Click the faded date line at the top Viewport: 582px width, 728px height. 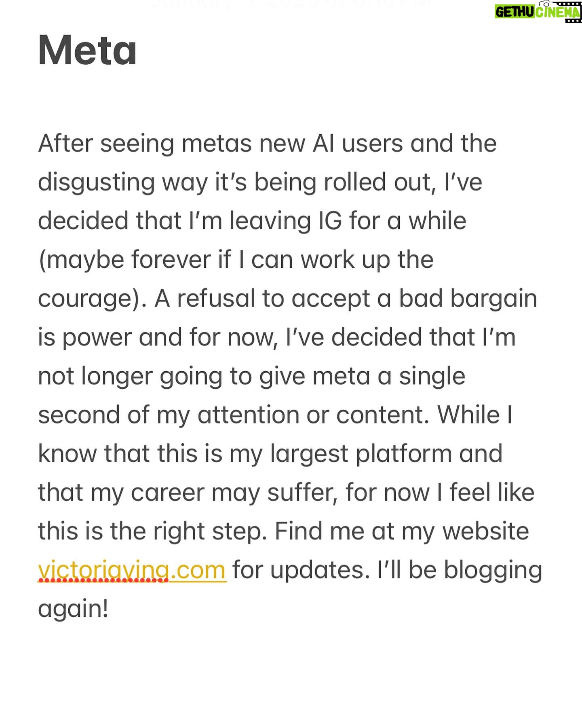(291, 4)
